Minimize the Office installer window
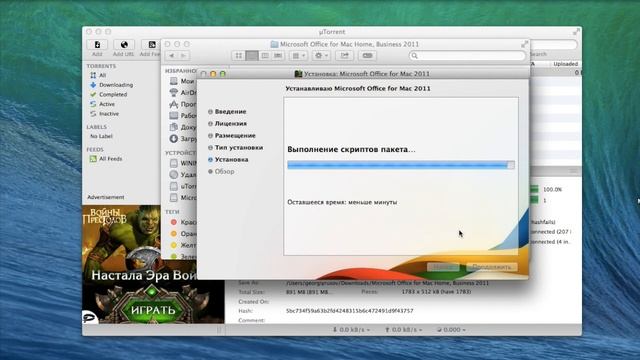Image resolution: width=640 pixels, height=360 pixels. pos(213,74)
